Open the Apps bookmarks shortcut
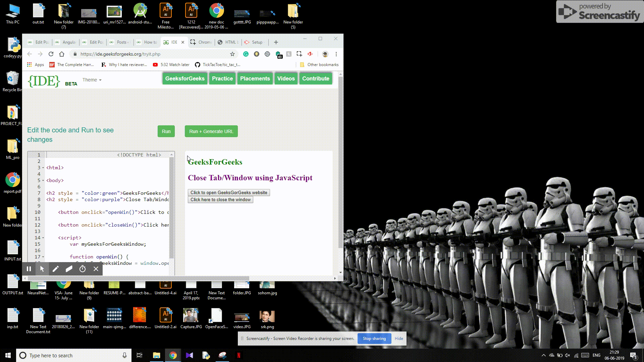Screen dimensions: 644x362 [35, 65]
